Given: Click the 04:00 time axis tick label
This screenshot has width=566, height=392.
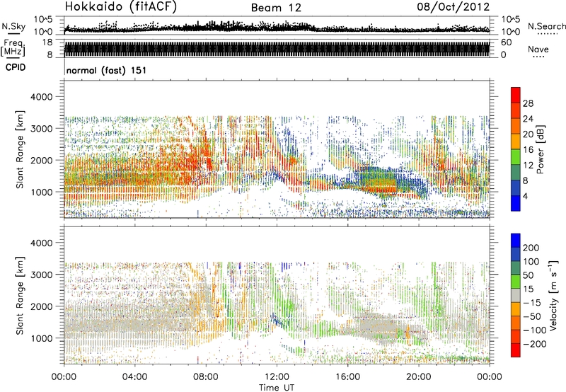Looking at the screenshot, I should point(134,377).
